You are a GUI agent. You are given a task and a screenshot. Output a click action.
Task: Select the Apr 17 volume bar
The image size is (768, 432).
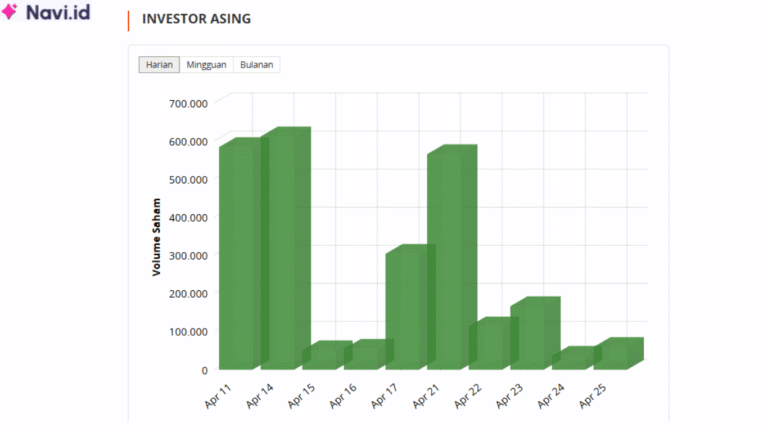pyautogui.click(x=406, y=308)
